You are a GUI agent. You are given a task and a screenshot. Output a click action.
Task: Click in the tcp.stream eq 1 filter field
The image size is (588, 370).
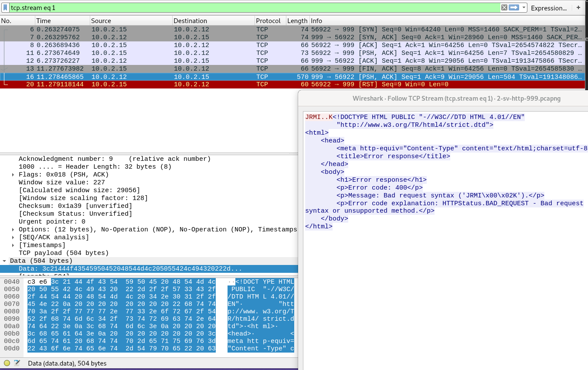pyautogui.click(x=254, y=8)
